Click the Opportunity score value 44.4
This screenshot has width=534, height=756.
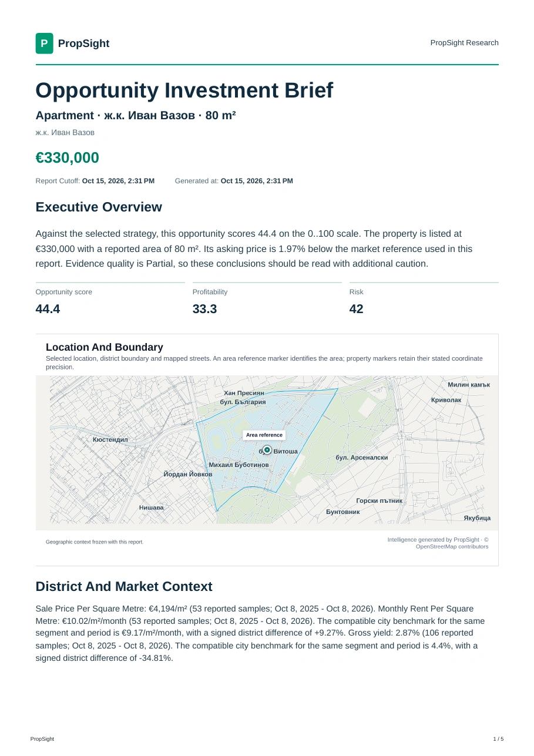pos(48,309)
